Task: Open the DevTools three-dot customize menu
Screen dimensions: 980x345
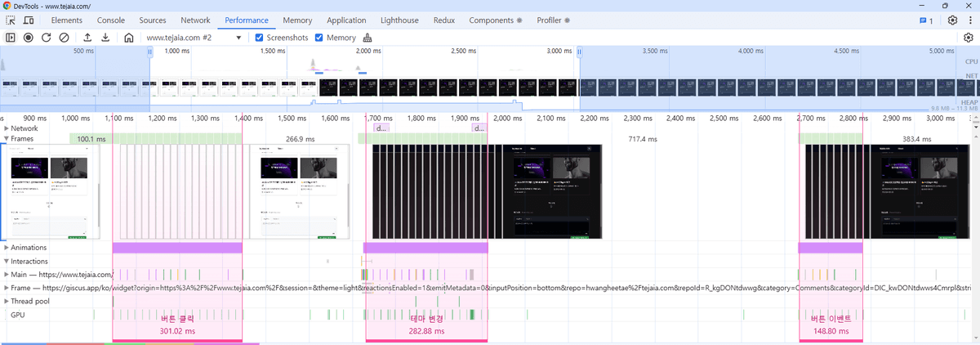Action: point(970,20)
